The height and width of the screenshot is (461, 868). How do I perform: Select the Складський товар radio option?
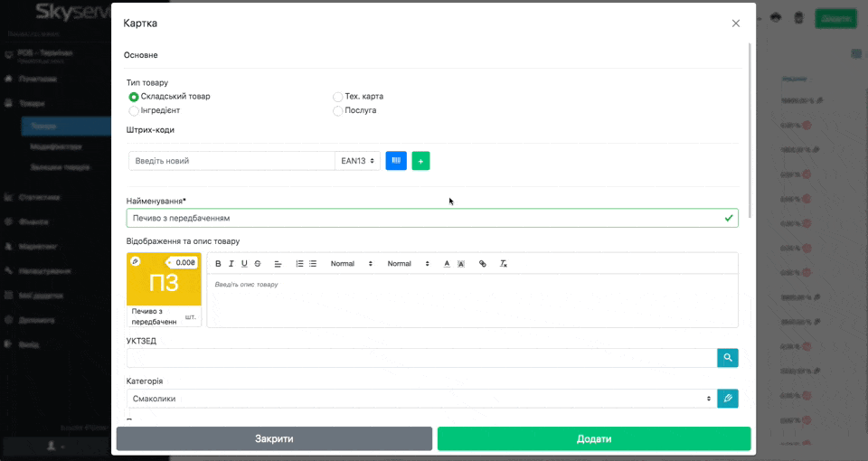[x=134, y=97]
